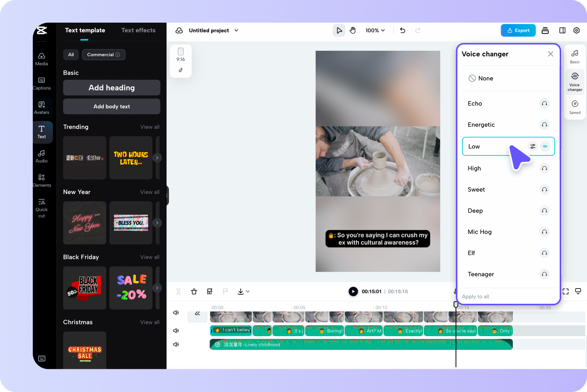View all Trending templates
Image resolution: width=587 pixels, height=392 pixels.
tap(150, 127)
